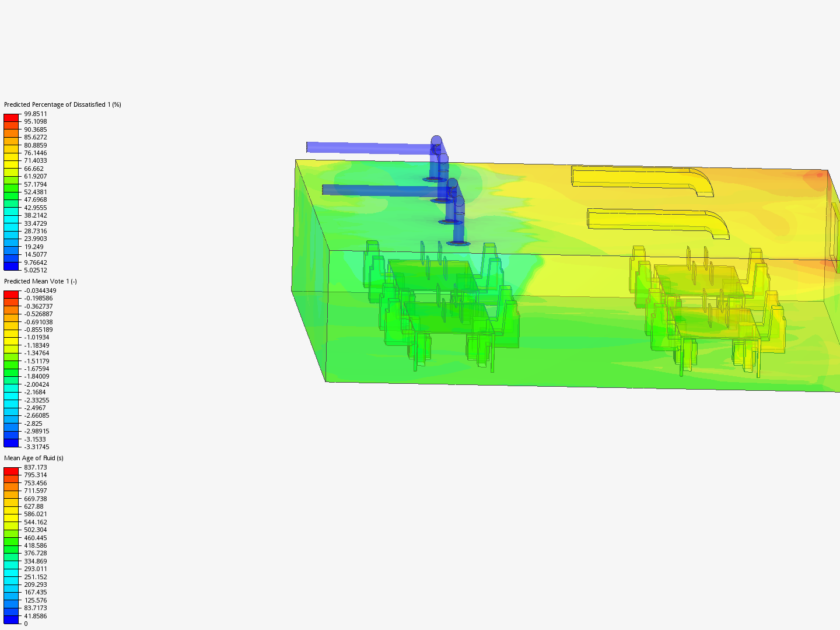
Task: Click the 209.293 mean age value
Action: pyautogui.click(x=36, y=584)
